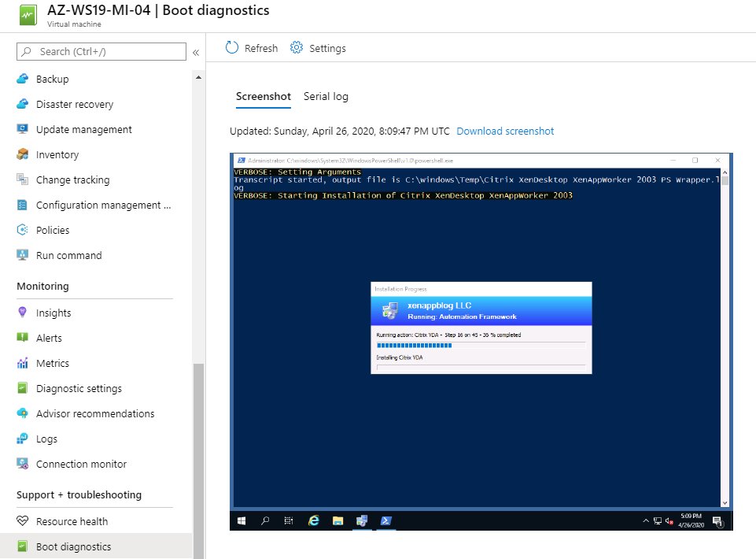Image resolution: width=756 pixels, height=559 pixels.
Task: Click the Change tracking icon
Action: coord(22,179)
